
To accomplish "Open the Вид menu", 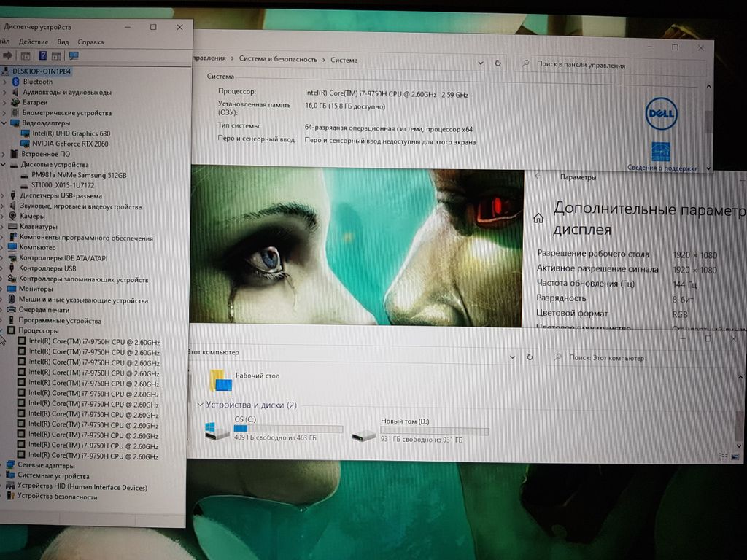I will click(x=63, y=42).
